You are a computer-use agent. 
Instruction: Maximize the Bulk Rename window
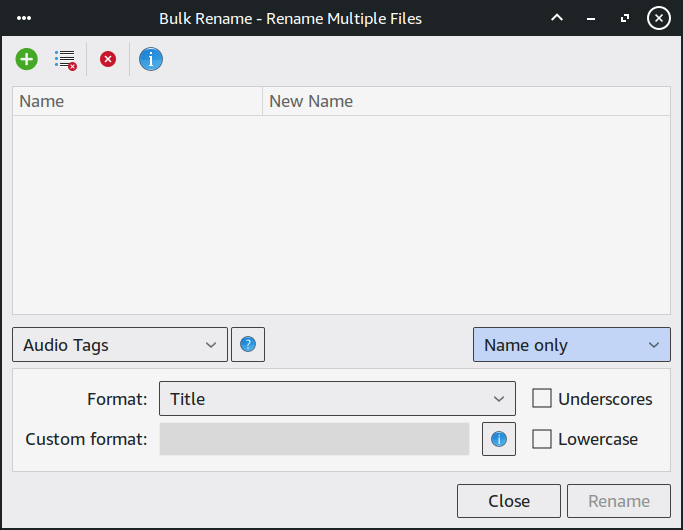(624, 18)
